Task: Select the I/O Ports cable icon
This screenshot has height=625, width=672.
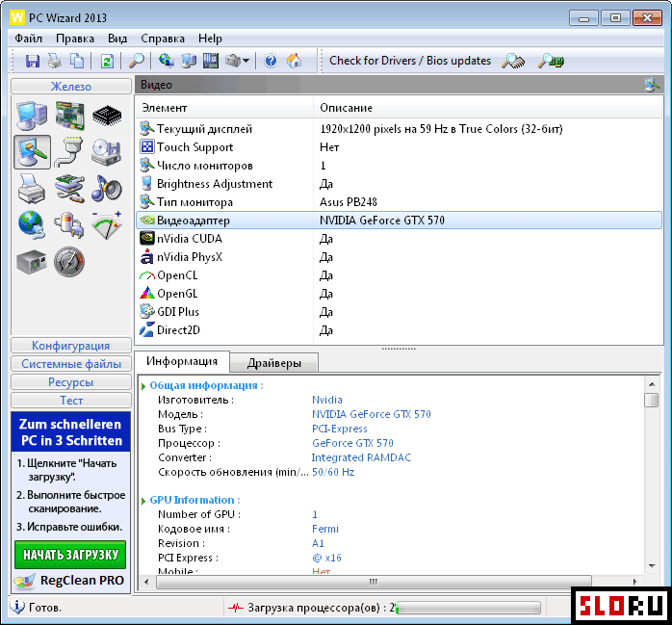Action: [69, 152]
